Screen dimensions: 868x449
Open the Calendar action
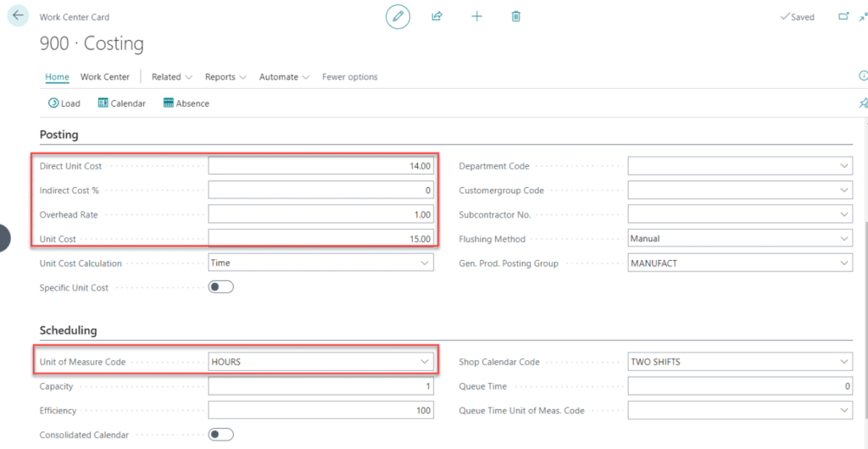[x=121, y=103]
